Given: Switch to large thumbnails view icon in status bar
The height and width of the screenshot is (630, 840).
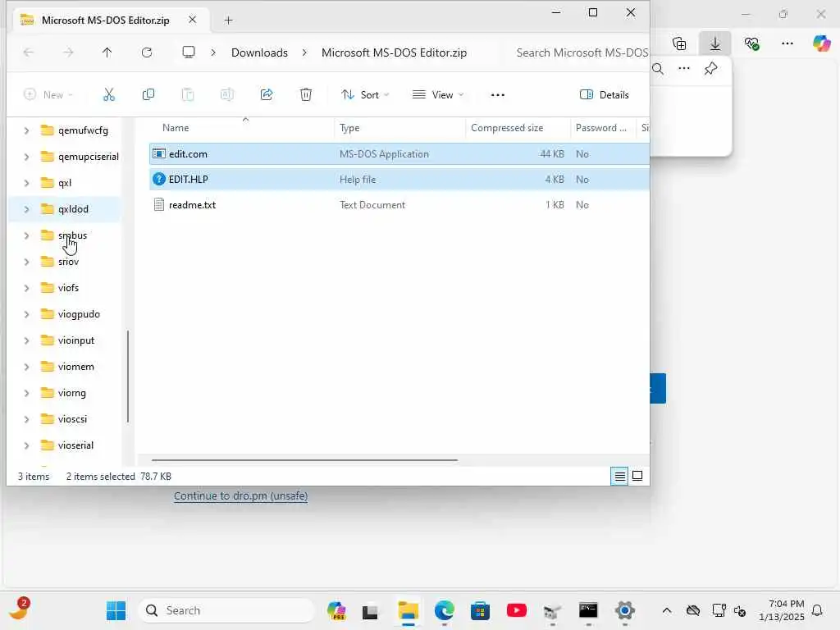Looking at the screenshot, I should (637, 476).
